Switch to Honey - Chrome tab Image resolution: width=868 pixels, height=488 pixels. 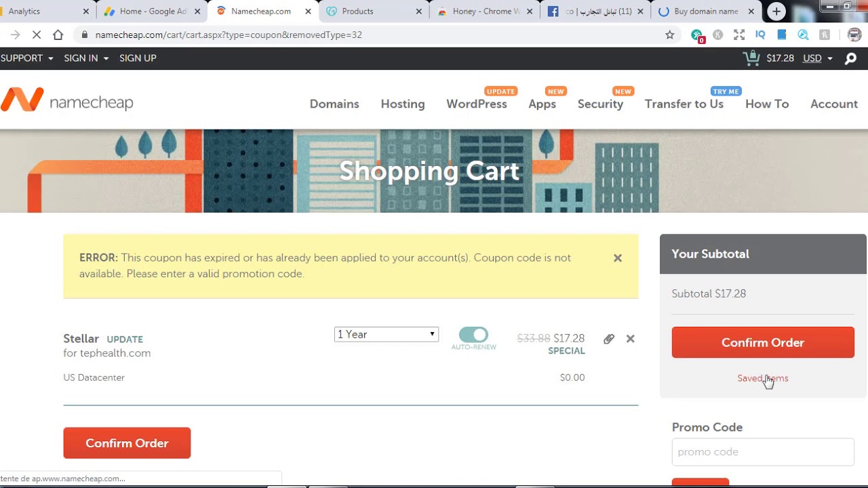484,12
